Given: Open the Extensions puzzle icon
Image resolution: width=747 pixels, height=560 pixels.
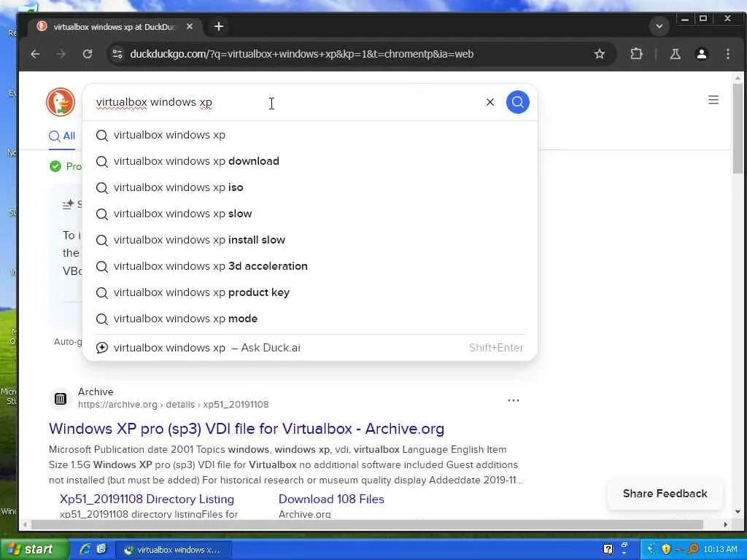Looking at the screenshot, I should pyautogui.click(x=636, y=54).
